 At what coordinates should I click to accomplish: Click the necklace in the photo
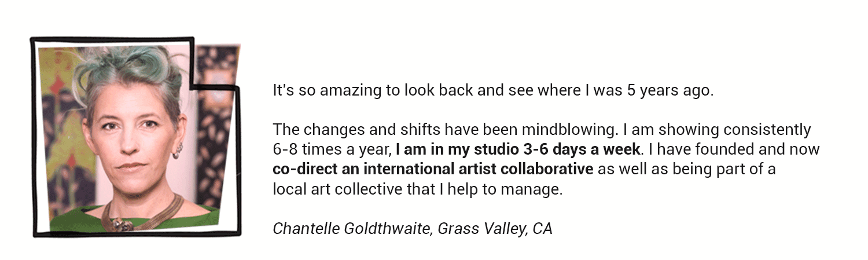pos(142,215)
